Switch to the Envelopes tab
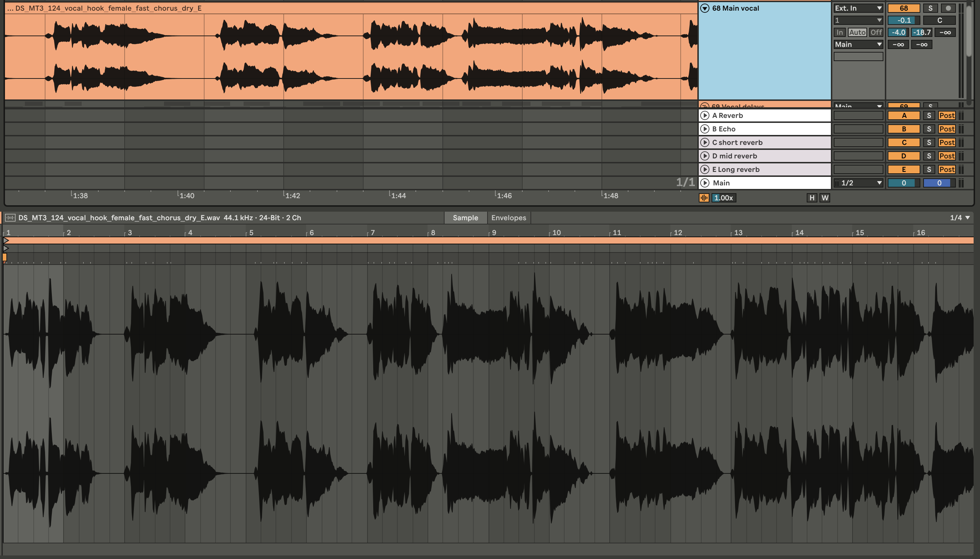The image size is (980, 559). (x=508, y=218)
